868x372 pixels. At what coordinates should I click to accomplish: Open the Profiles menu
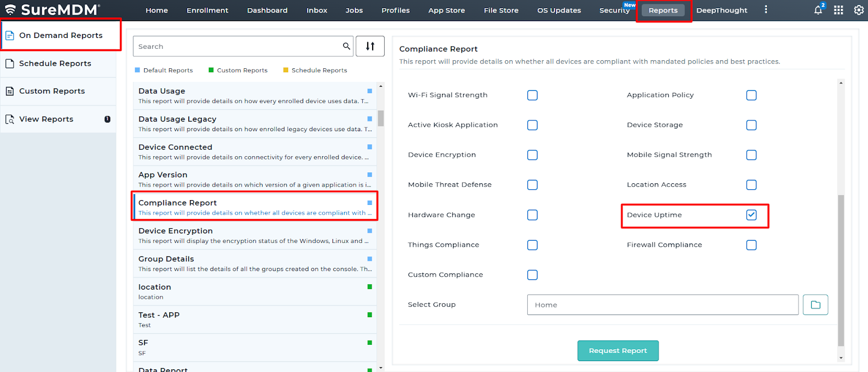coord(395,10)
